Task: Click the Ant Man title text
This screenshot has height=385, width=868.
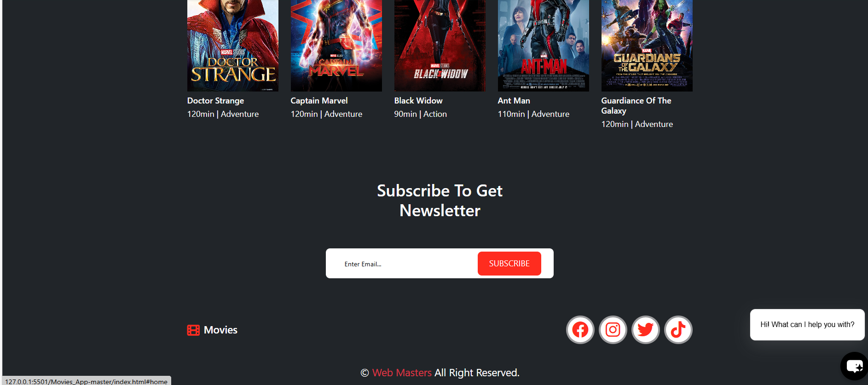Action: (x=514, y=101)
